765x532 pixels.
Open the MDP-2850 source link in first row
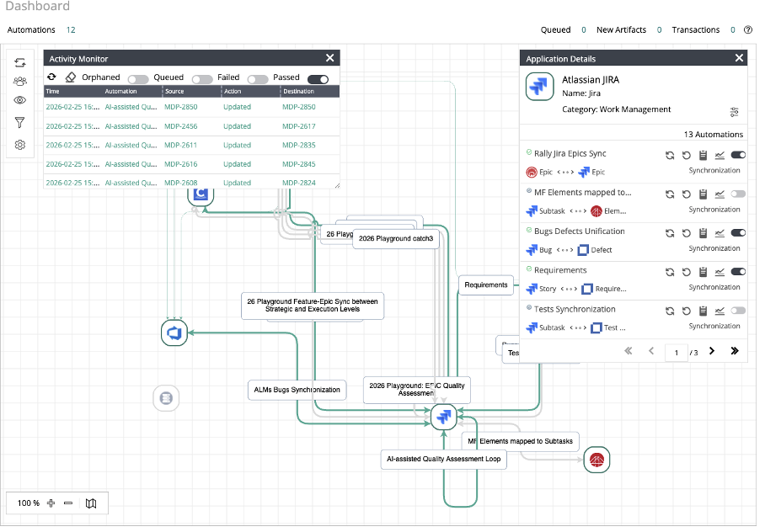[x=181, y=107]
